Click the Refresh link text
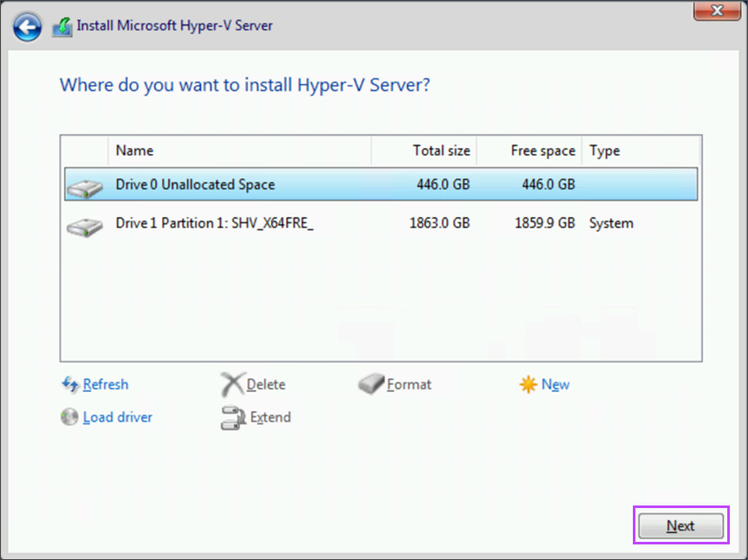 [x=106, y=384]
